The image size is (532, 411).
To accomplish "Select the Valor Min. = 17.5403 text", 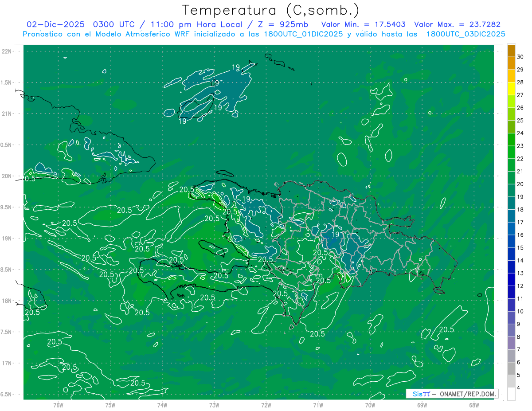I will click(363, 24).
